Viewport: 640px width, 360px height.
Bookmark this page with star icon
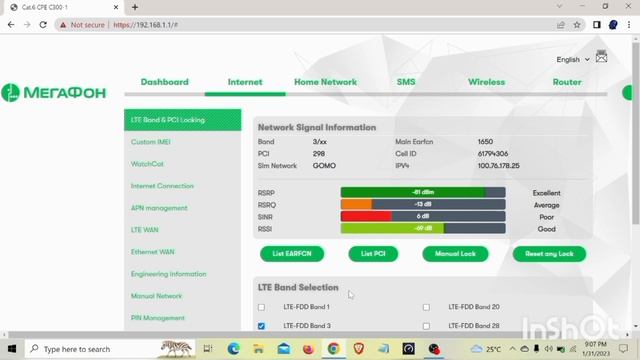tap(577, 25)
